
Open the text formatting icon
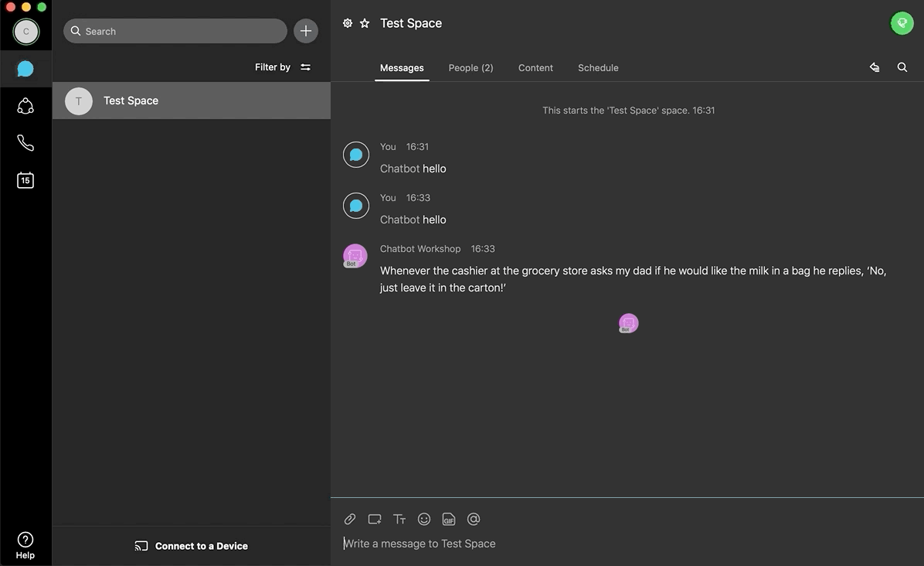399,520
